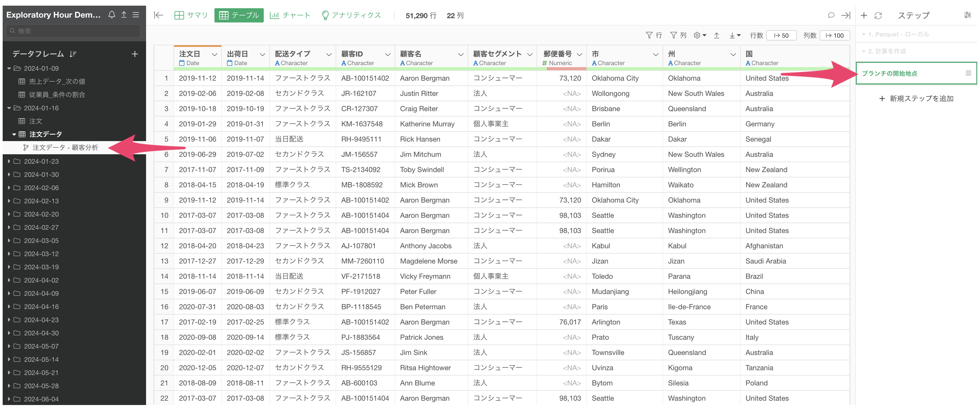This screenshot has width=980, height=410.
Task: Open the 注文日 column menu
Action: [214, 54]
